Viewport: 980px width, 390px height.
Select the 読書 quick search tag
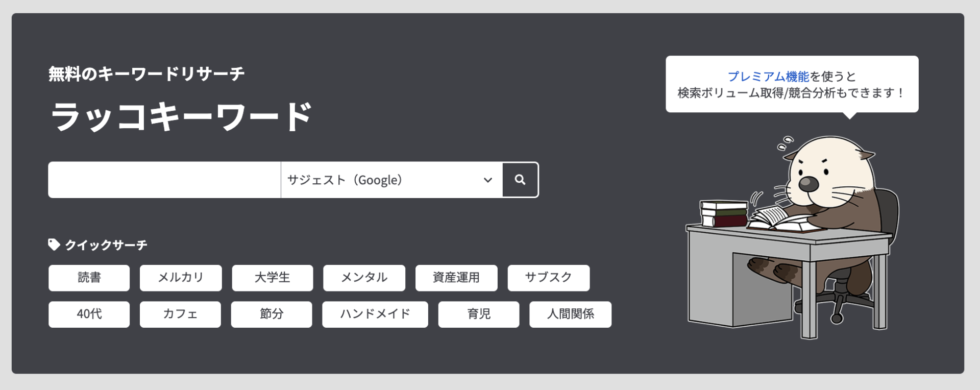coord(89,278)
